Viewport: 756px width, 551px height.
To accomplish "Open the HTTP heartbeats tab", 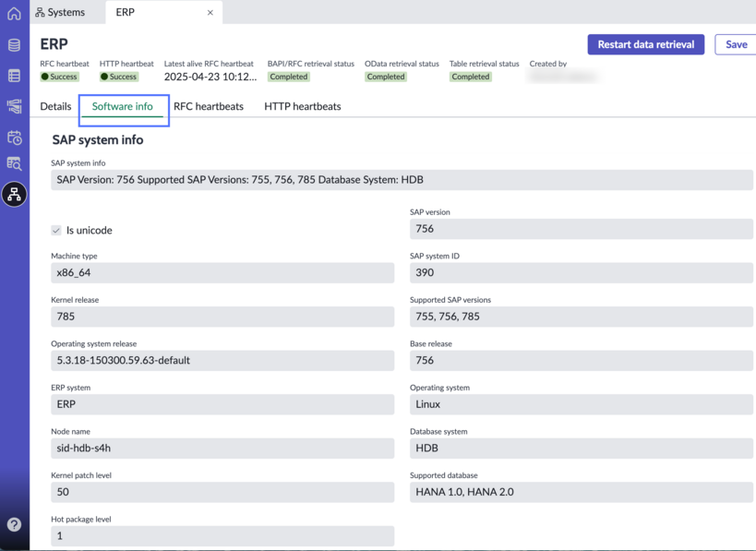I will click(302, 106).
